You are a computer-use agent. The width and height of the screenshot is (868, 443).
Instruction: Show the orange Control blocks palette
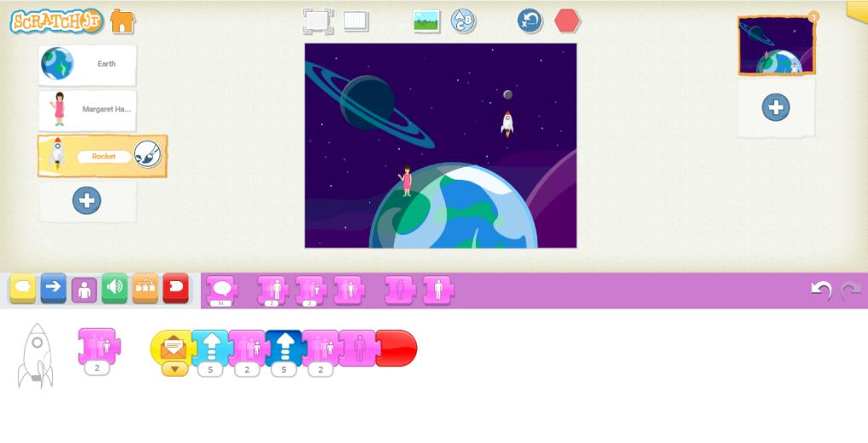[145, 288]
